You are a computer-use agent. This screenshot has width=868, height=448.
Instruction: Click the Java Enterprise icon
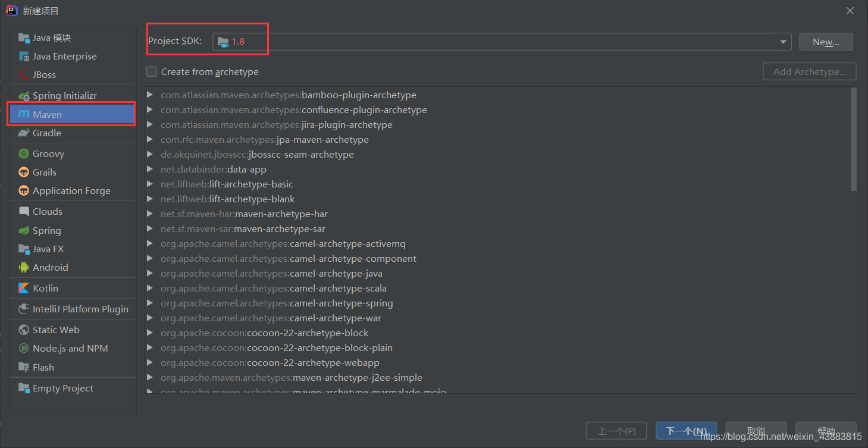coord(24,57)
